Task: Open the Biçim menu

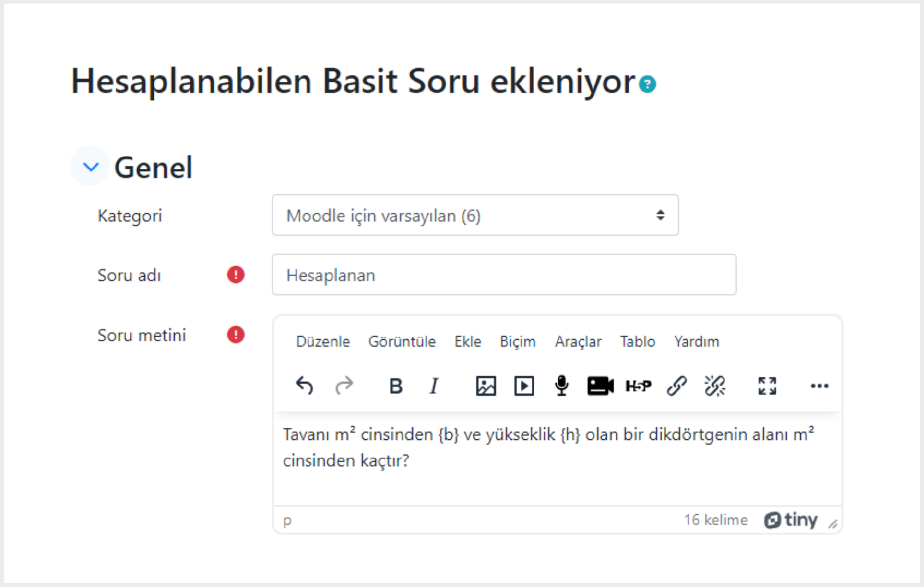Action: pyautogui.click(x=517, y=342)
